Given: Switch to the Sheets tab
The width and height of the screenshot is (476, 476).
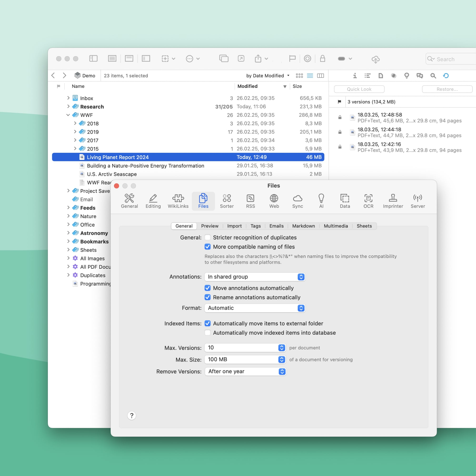Looking at the screenshot, I should [364, 226].
